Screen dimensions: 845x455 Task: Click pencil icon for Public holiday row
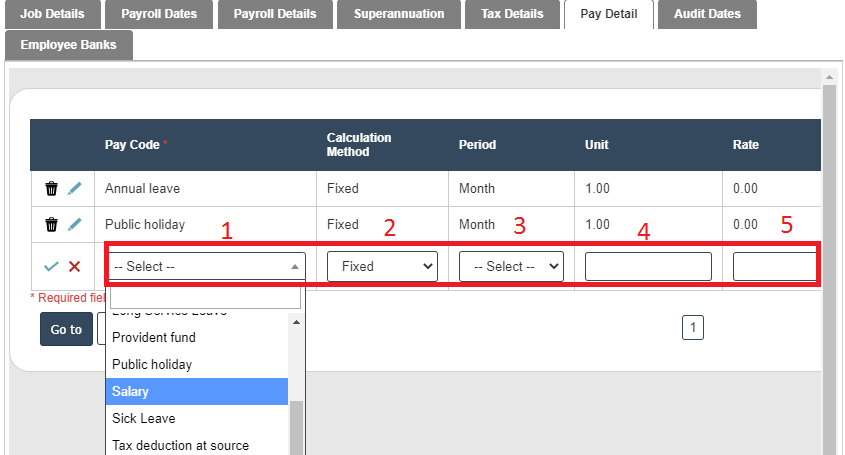click(x=75, y=224)
